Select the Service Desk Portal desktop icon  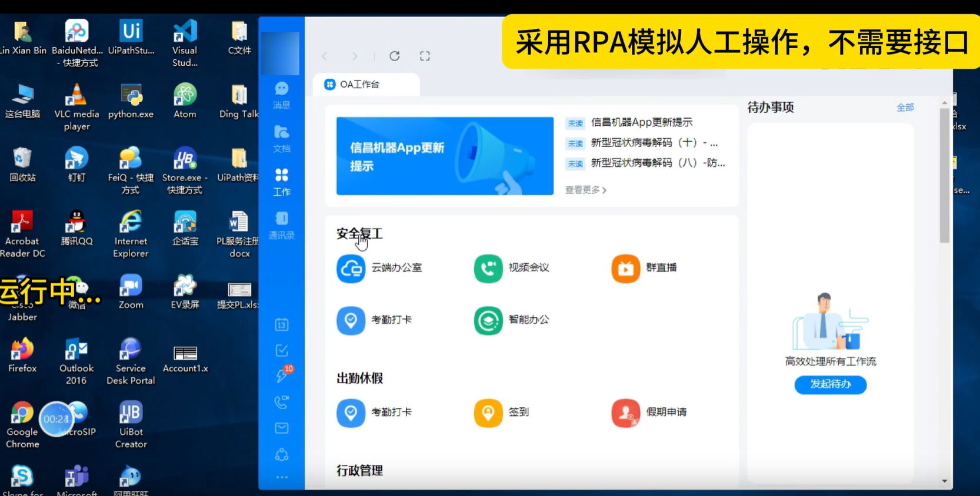point(131,361)
